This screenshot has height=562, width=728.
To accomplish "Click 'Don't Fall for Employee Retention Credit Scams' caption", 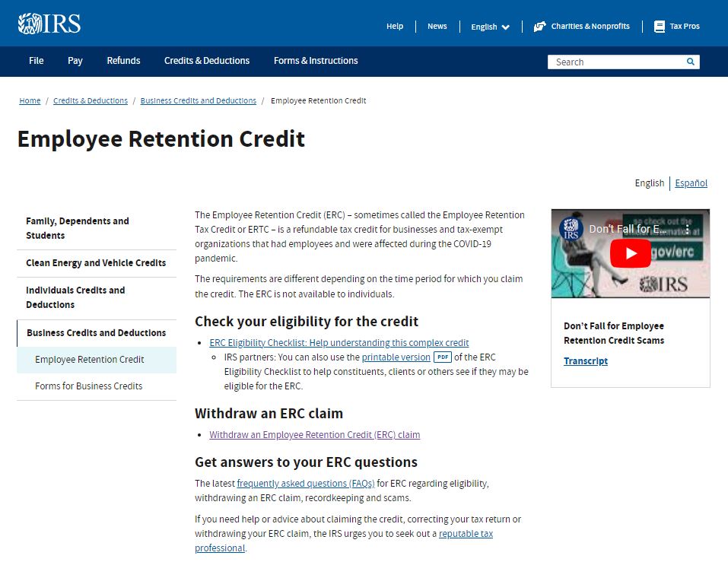I will (614, 333).
